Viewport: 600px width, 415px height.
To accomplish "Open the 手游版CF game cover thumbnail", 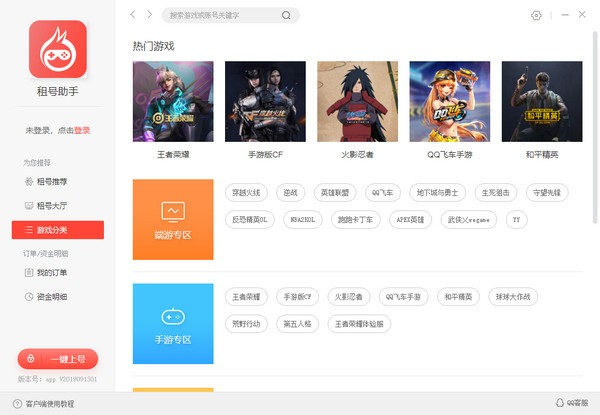I will pos(265,101).
